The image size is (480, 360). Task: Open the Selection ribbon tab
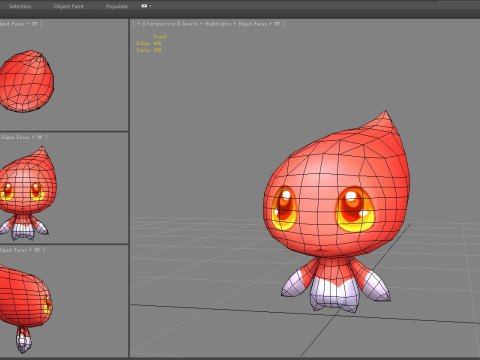click(20, 6)
